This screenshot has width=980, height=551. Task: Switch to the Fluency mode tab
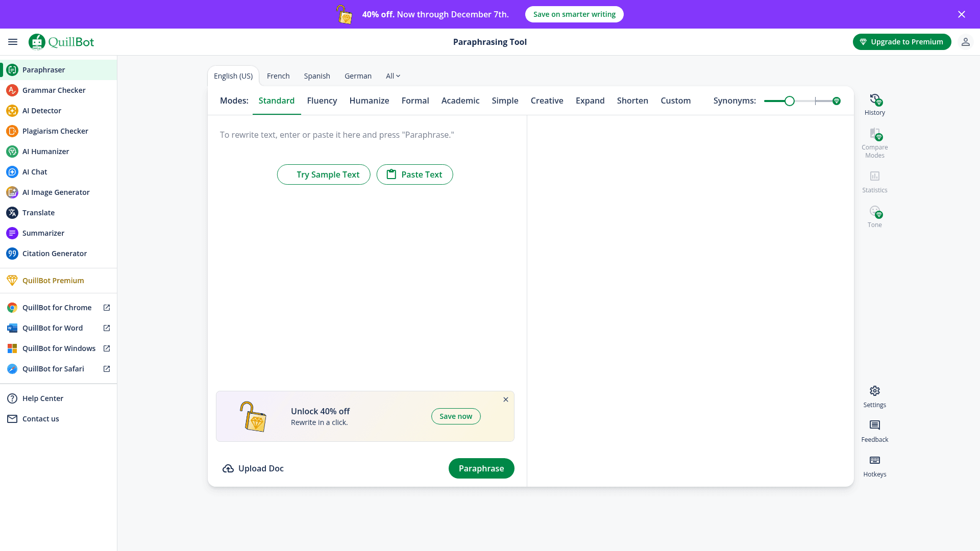322,101
